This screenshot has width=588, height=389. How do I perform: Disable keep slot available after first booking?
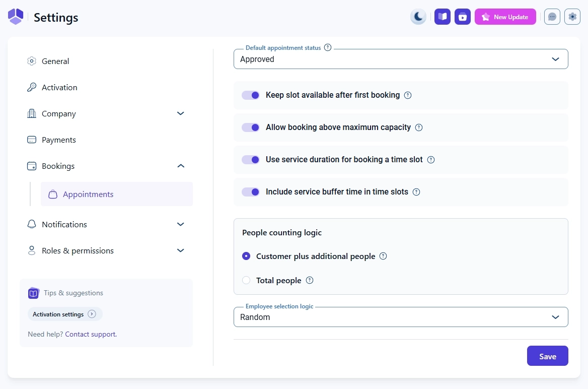(250, 95)
